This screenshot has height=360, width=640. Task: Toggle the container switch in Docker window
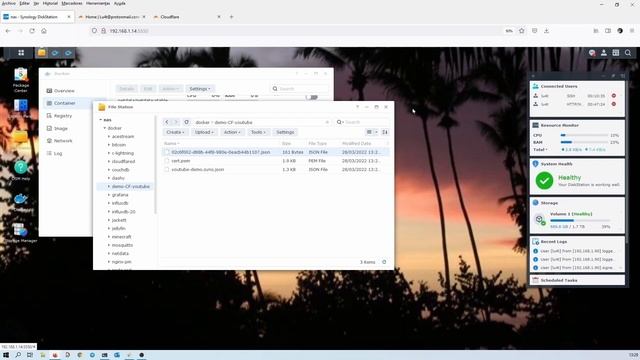(x=311, y=97)
